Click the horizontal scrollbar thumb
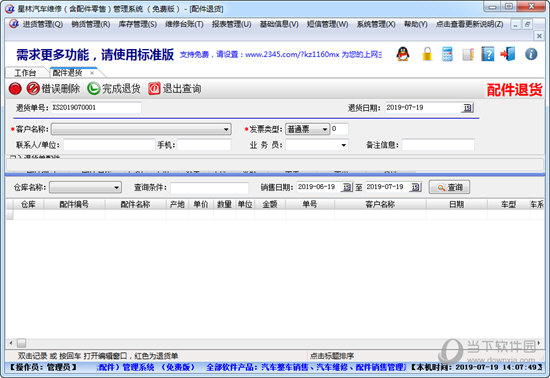550x378 pixels. tap(22, 343)
